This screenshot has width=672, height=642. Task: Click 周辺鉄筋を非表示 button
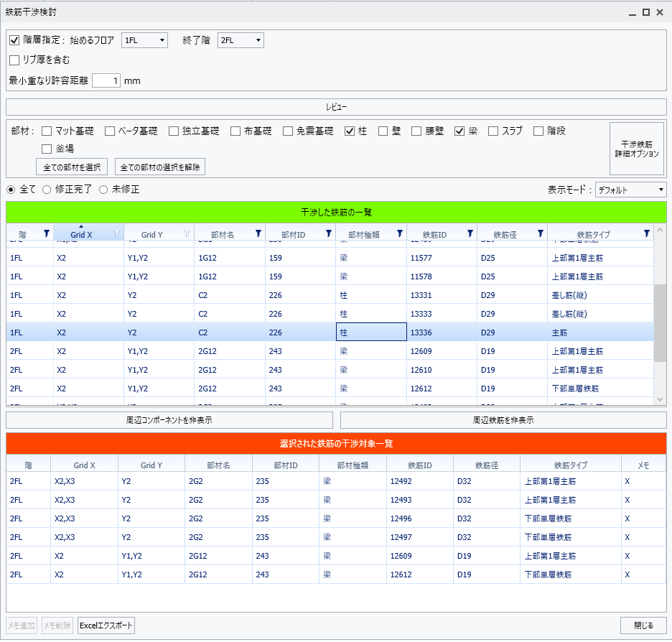pyautogui.click(x=503, y=420)
